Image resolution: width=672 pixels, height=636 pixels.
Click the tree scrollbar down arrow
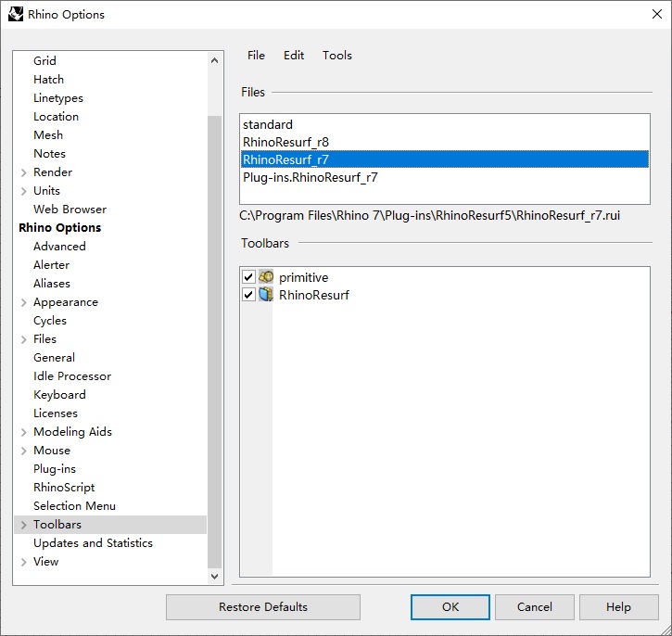coord(215,577)
